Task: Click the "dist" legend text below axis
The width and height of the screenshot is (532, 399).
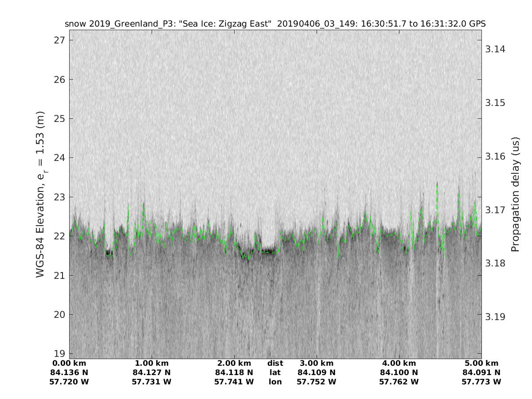Action: [275, 364]
